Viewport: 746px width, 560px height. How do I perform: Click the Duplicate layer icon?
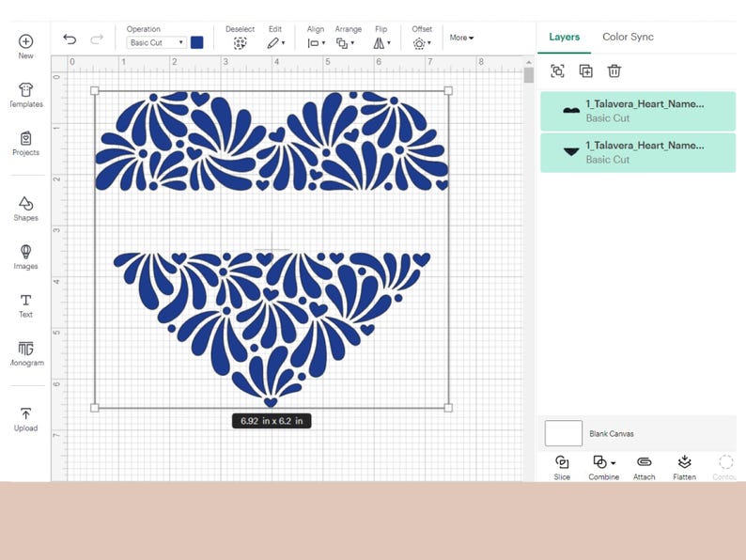tap(585, 70)
